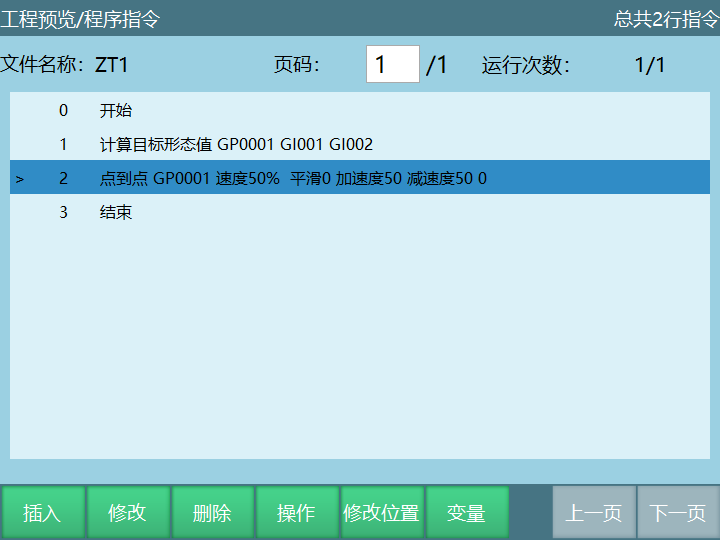Screen dimensions: 720x540
Task: Click the 总共2行指令 line count label
Action: tap(666, 19)
